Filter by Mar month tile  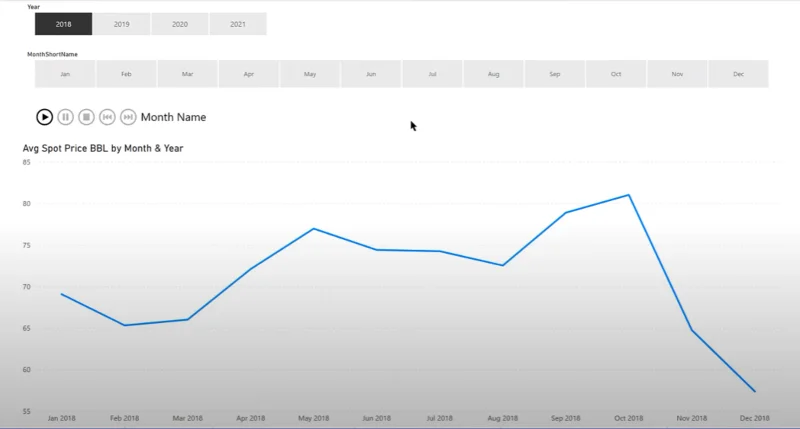pos(187,74)
